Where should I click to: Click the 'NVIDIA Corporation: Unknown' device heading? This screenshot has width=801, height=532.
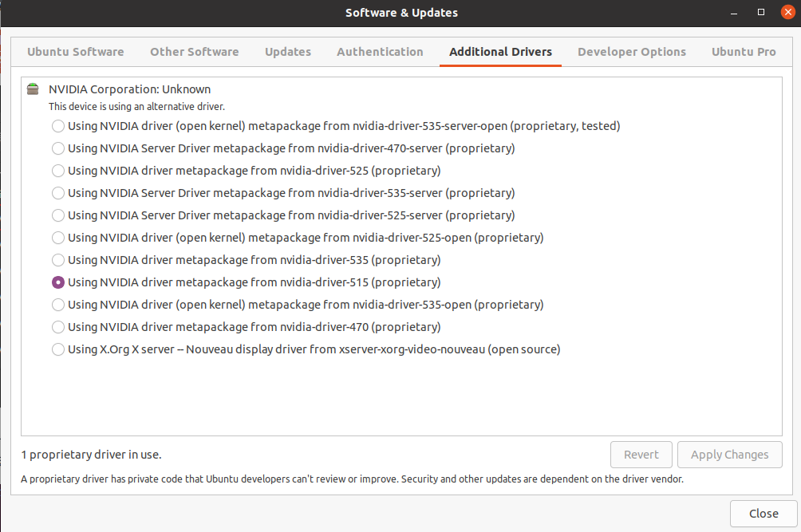(x=130, y=89)
